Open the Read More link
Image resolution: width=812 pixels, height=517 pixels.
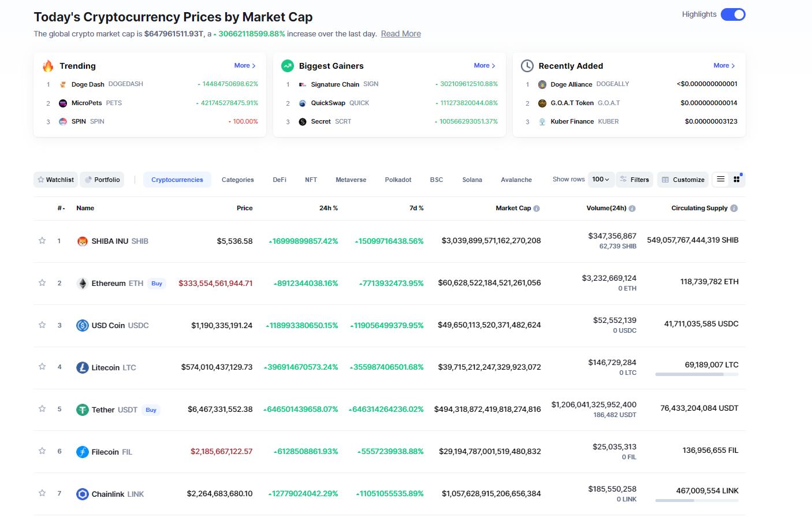click(401, 34)
